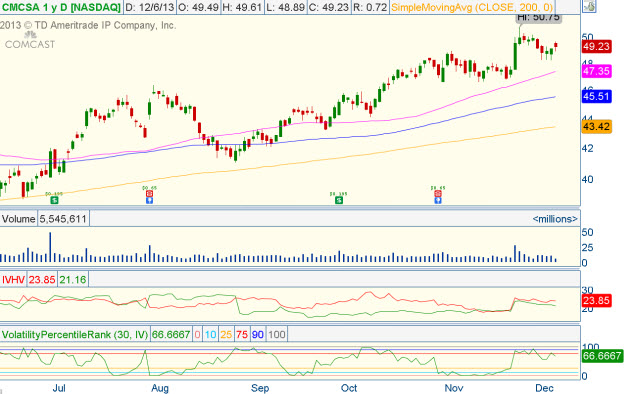Click the magenta 47.35 moving average tag
Screen dimensions: 625x394
point(596,71)
